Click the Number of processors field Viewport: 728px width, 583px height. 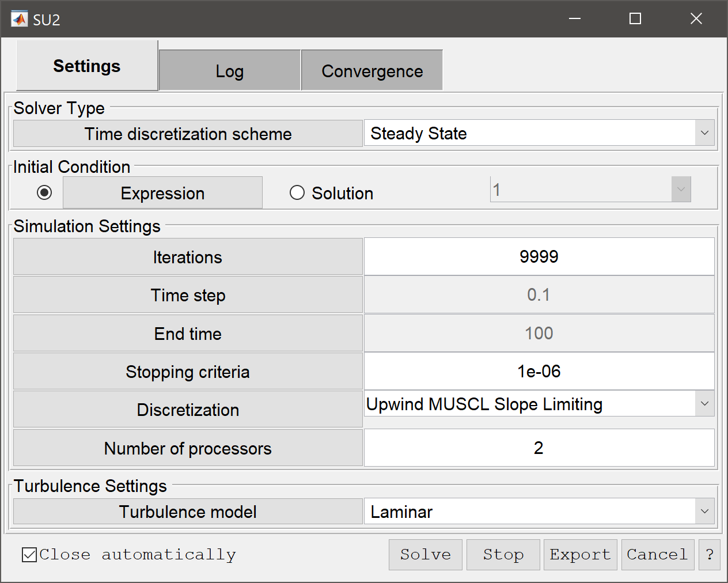pos(539,448)
